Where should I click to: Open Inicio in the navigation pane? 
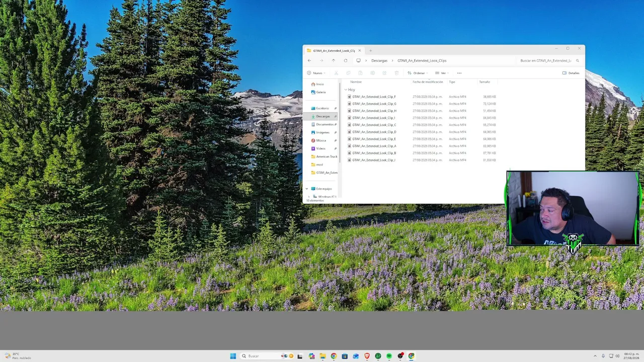(320, 84)
